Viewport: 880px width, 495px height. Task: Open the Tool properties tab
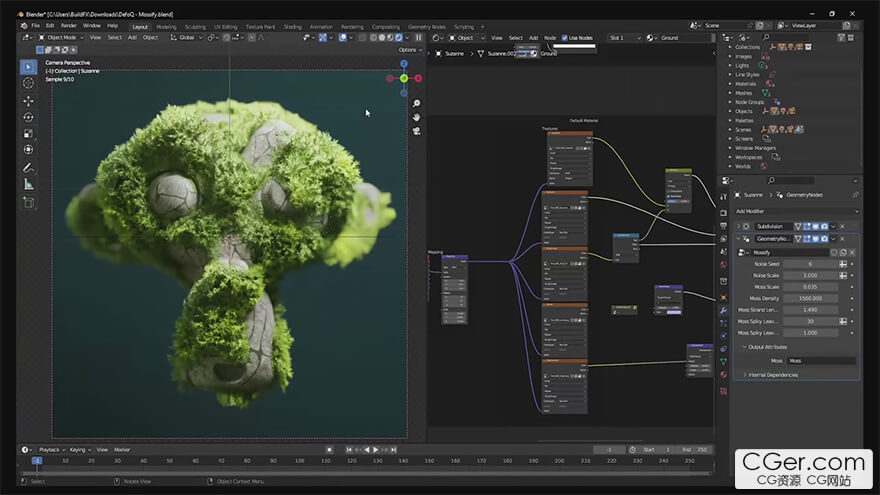click(x=723, y=197)
